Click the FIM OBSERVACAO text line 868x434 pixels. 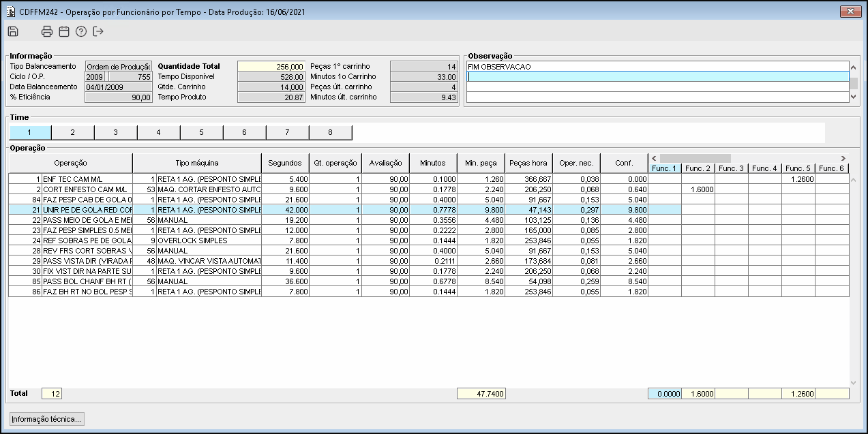[x=657, y=67]
